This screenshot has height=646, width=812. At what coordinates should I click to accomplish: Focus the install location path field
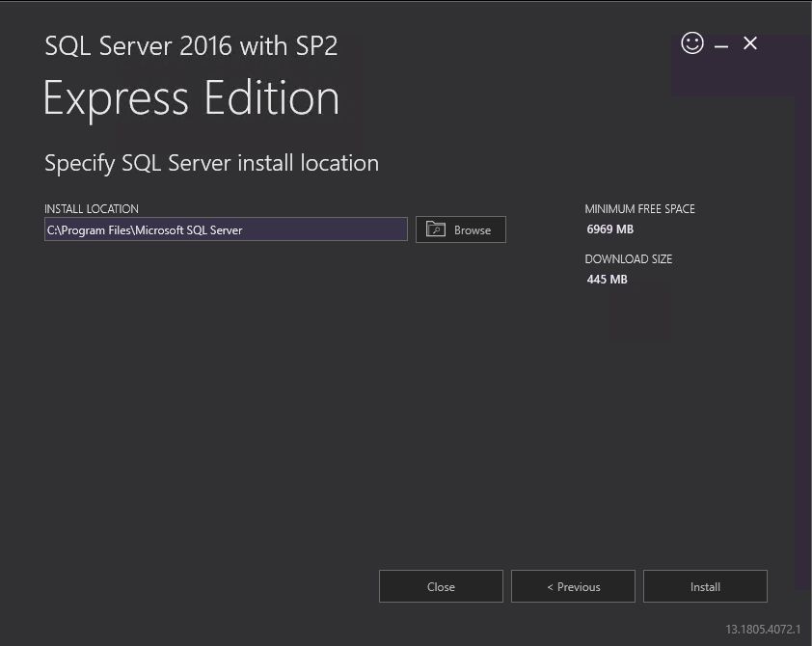pyautogui.click(x=226, y=229)
